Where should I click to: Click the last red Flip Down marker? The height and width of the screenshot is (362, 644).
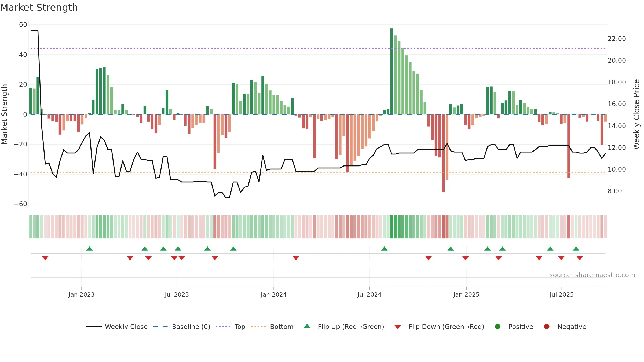pyautogui.click(x=580, y=258)
